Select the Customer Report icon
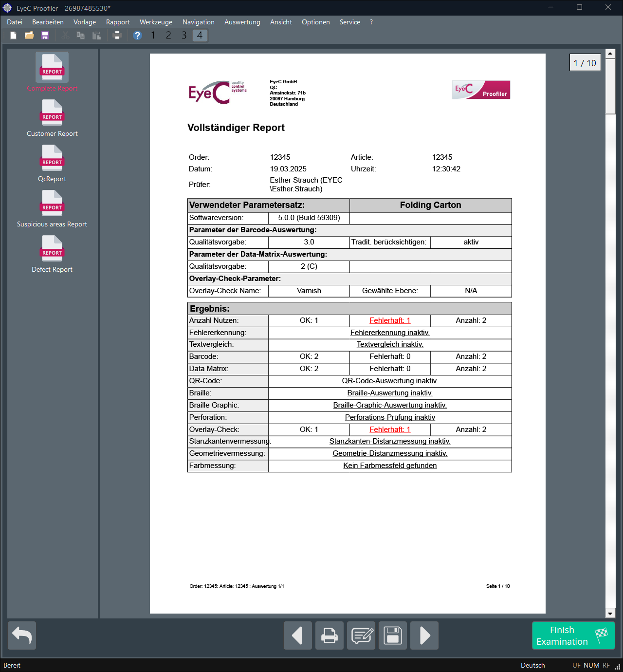Screen dimensions: 623x672 52,112
